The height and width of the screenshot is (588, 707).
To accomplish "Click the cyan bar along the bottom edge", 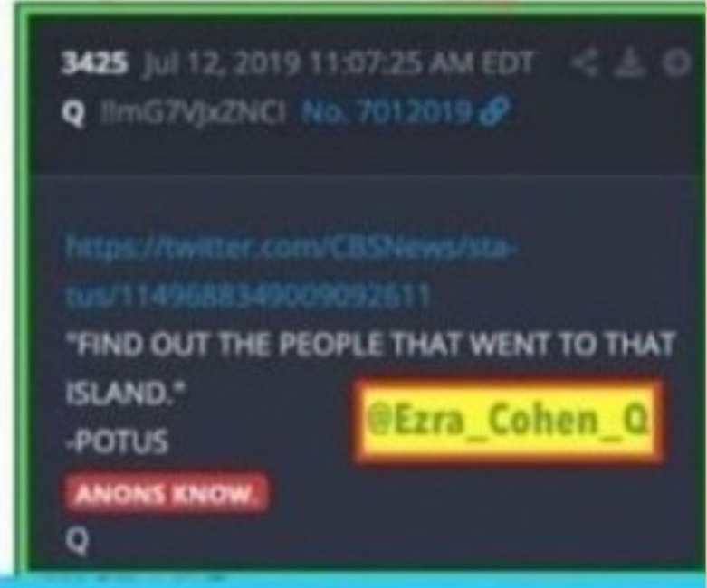I will (353, 581).
